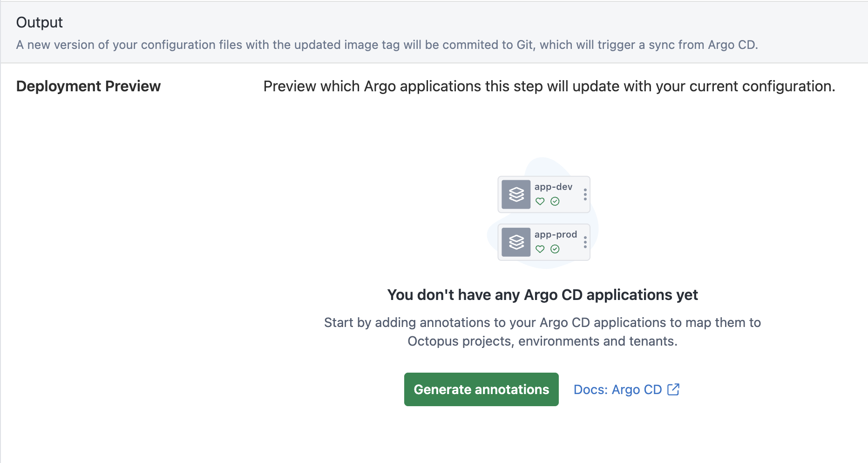868x463 pixels.
Task: Click the app-prod sync checkmark icon
Action: 555,249
